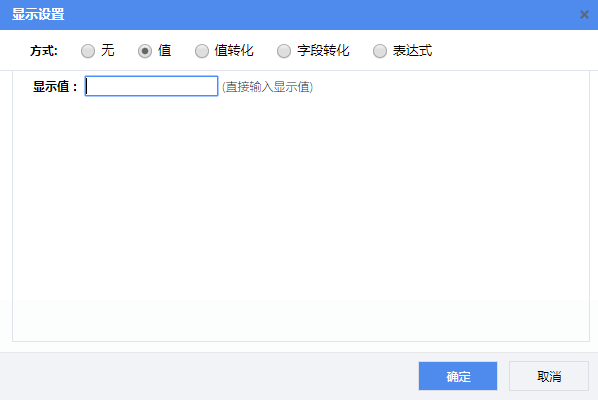Image resolution: width=598 pixels, height=400 pixels.
Task: Click the 值 option label text
Action: 165,50
